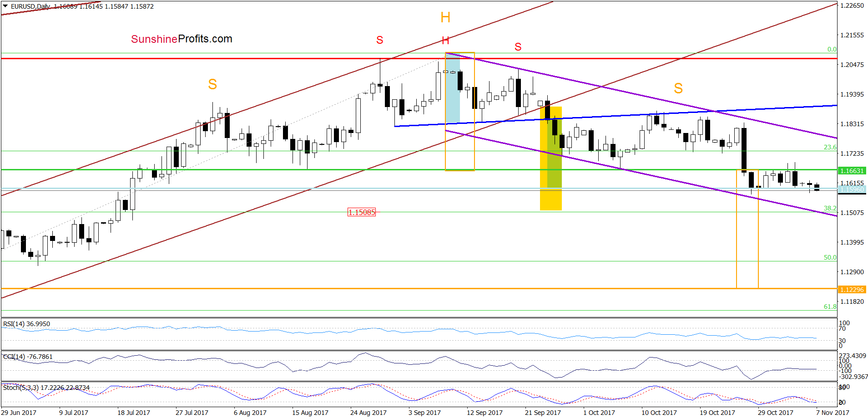This screenshot has height=419, width=868.
Task: Click the 10 Oct 2017 date label
Action: 659,413
